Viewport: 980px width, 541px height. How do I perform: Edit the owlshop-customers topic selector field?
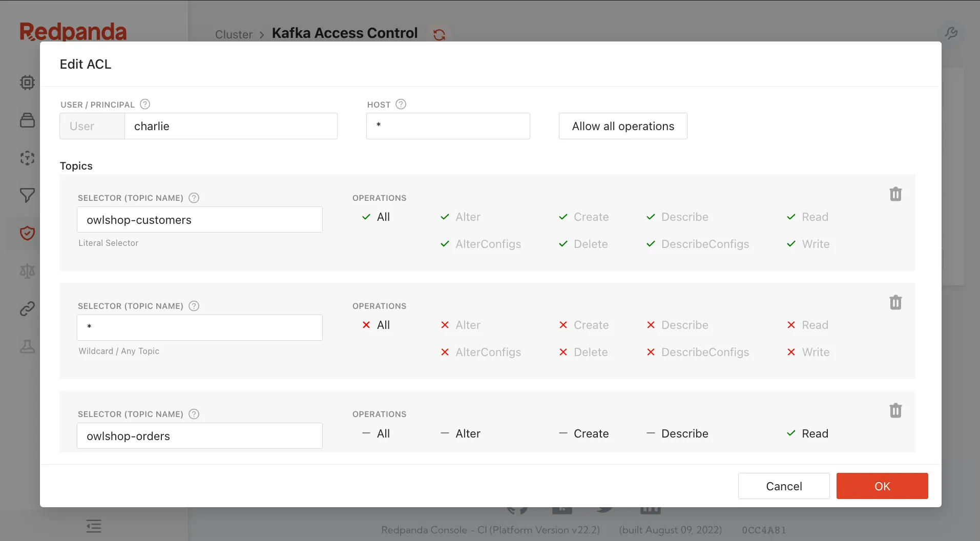[200, 219]
